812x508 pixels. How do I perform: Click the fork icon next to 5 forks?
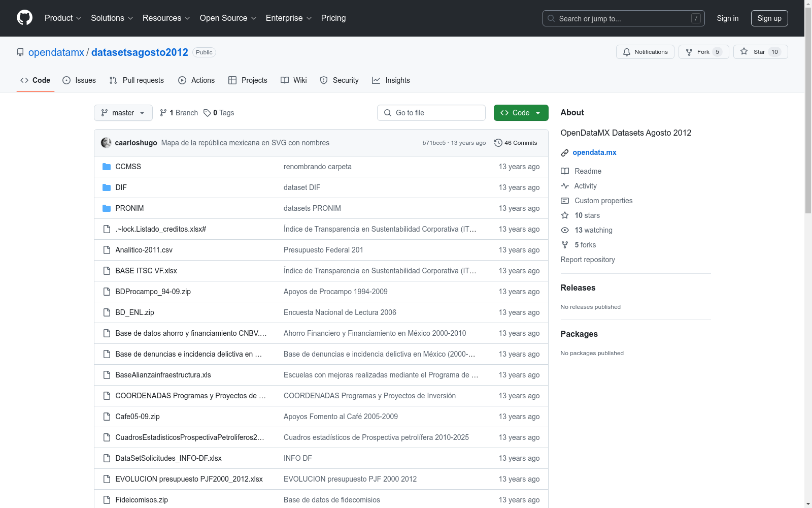(x=565, y=245)
